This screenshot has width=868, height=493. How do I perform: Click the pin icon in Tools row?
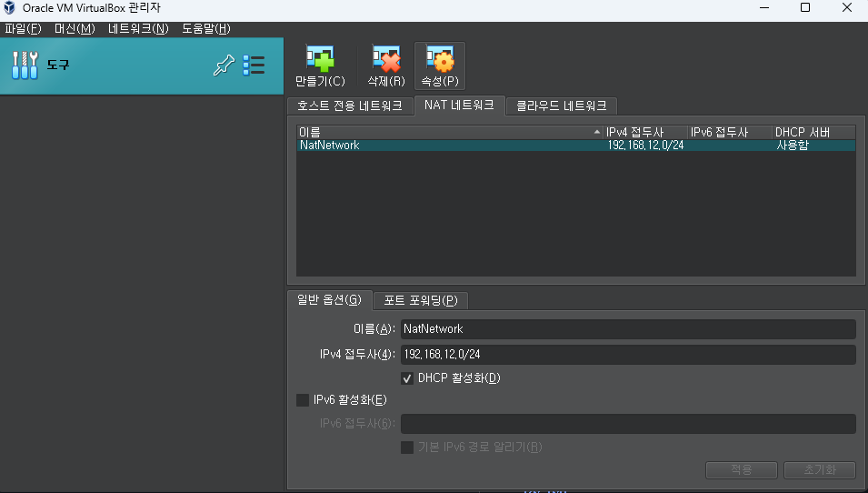coord(224,65)
